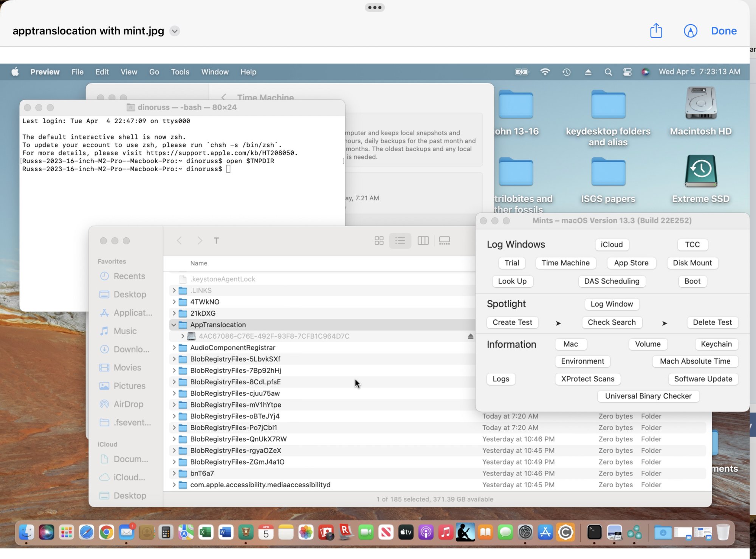Expand the bnT6a7 folder

pos(174,473)
